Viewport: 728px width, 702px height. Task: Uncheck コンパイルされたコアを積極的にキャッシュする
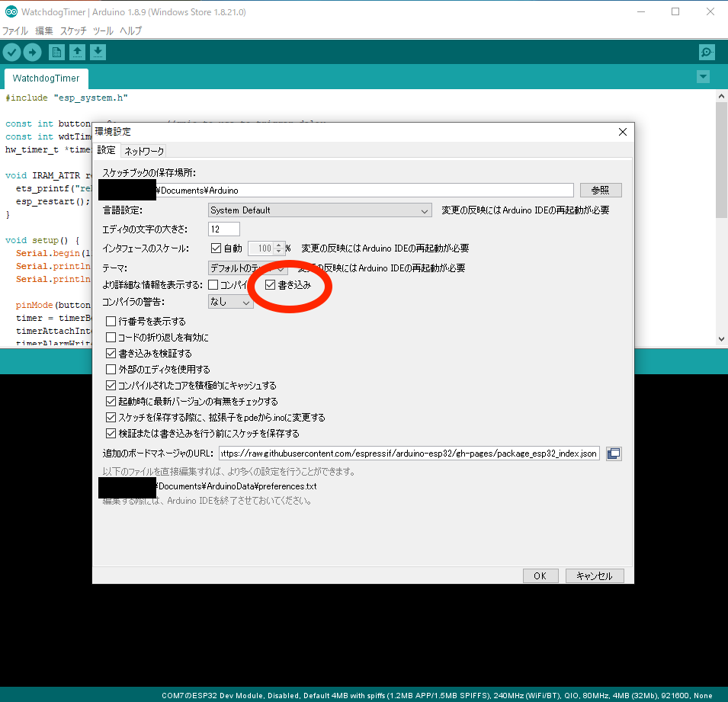click(x=111, y=386)
